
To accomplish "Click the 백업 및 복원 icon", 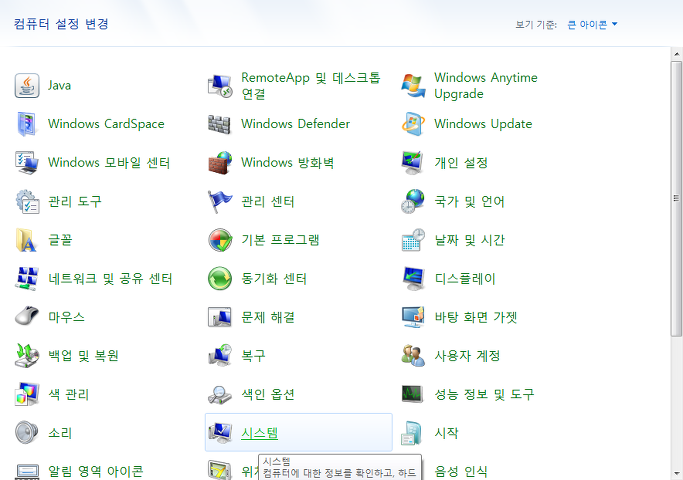I will [27, 356].
